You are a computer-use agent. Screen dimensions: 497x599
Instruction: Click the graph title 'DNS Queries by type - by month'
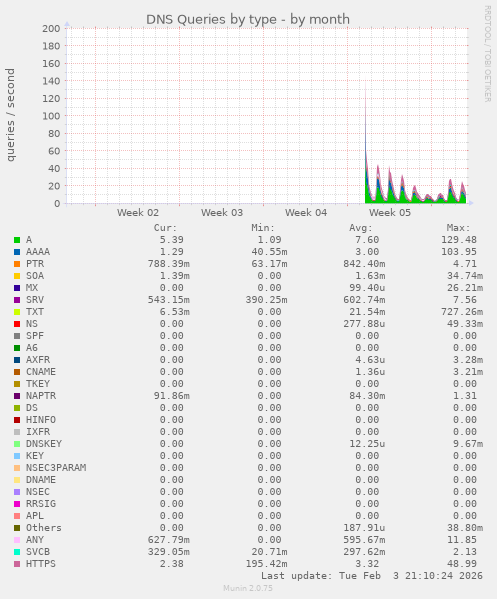pos(248,19)
